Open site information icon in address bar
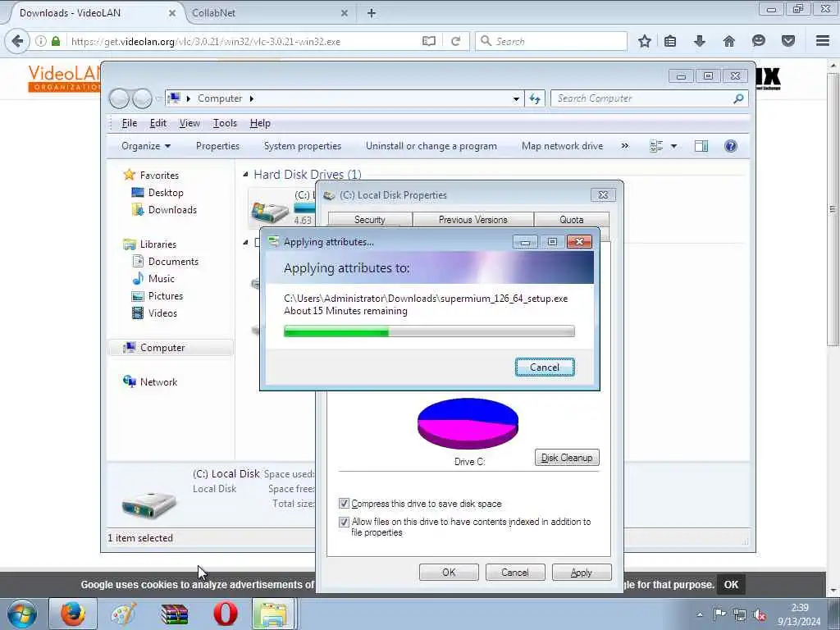Image resolution: width=840 pixels, height=630 pixels. [x=41, y=41]
